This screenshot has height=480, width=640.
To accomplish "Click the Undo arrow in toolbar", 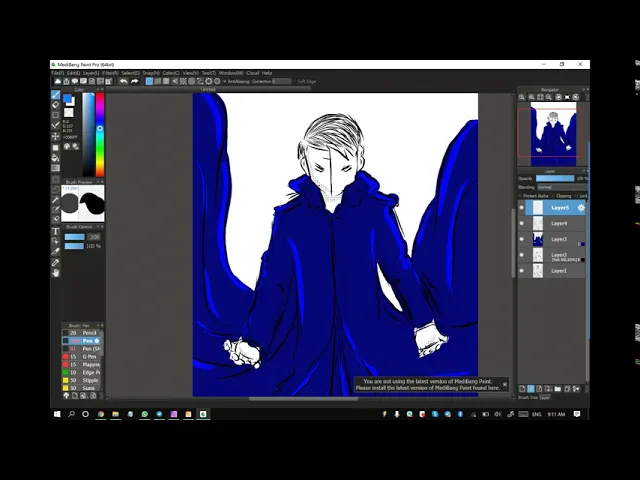I will coord(123,81).
